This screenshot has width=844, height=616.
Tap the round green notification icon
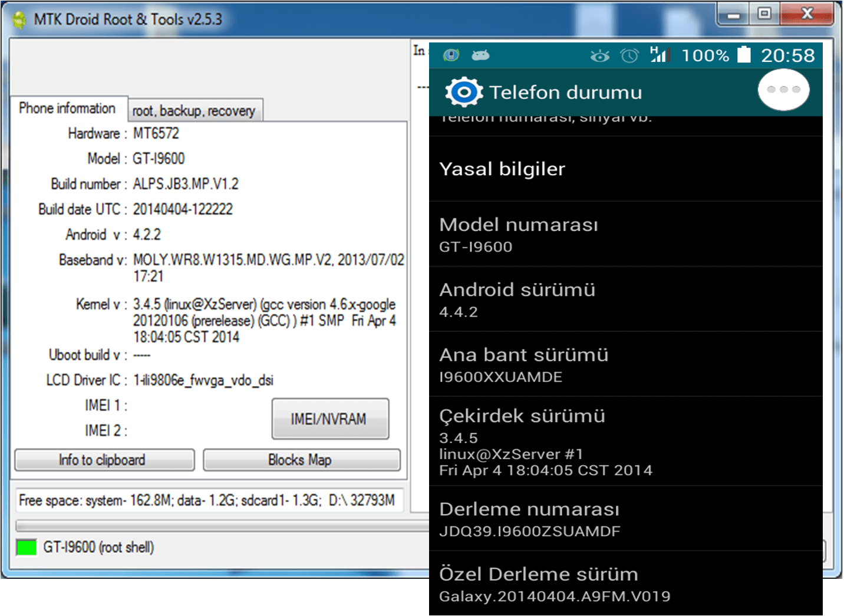(451, 55)
